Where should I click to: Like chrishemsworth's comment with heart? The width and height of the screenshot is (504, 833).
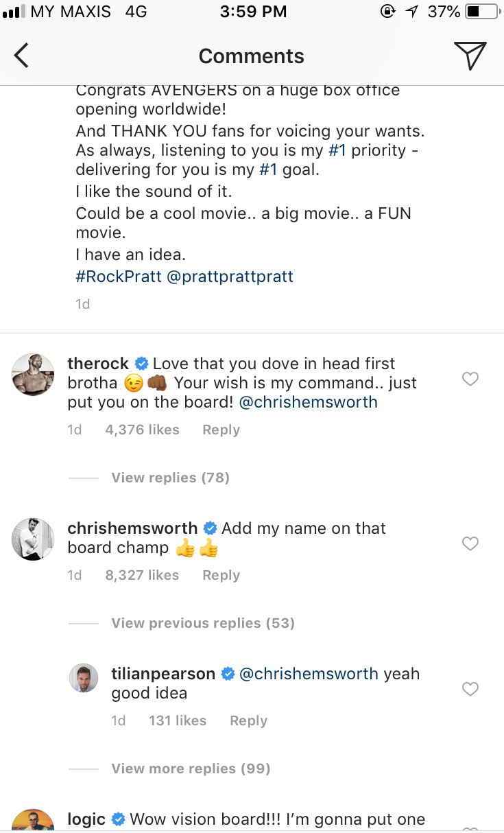[x=470, y=544]
